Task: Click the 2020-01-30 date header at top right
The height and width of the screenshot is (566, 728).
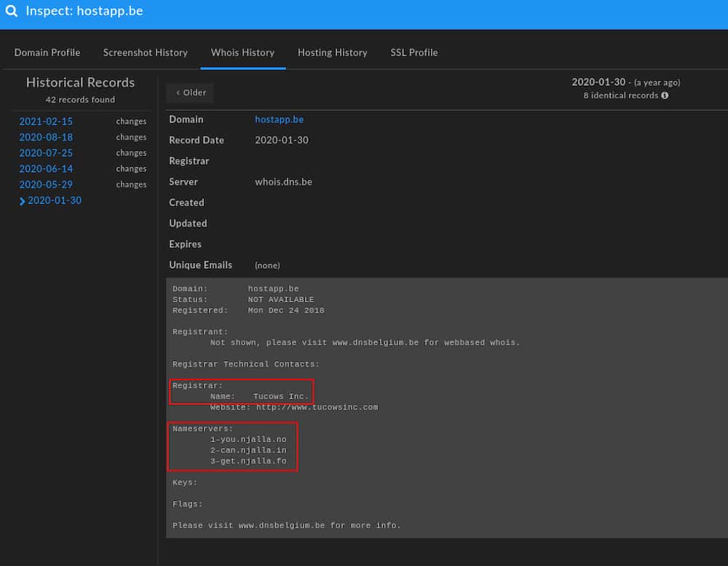Action: [598, 82]
